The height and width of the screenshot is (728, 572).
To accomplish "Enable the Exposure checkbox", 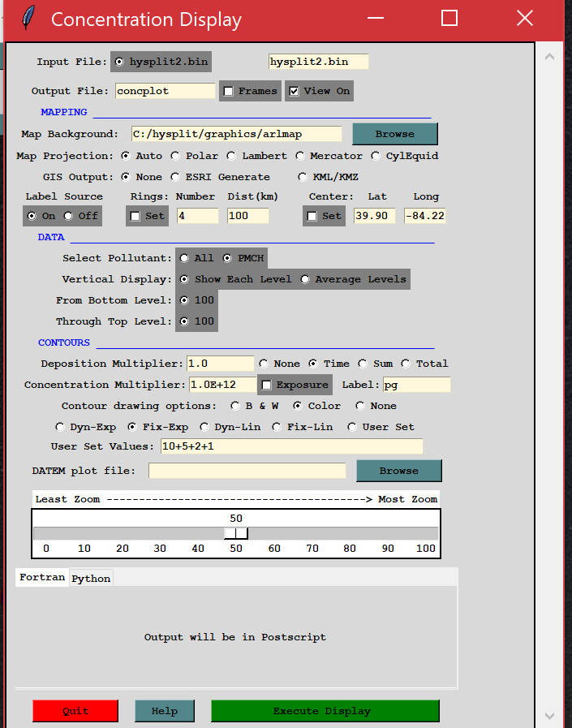I will click(x=266, y=385).
